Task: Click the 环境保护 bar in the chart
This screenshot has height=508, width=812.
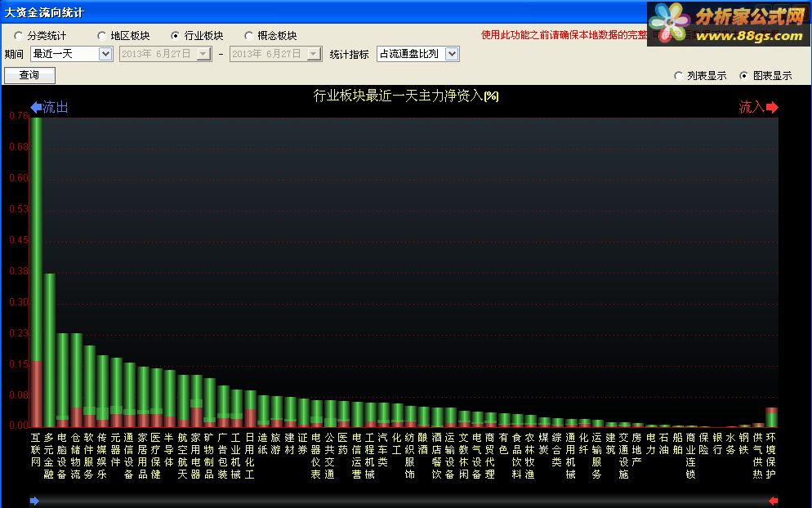Action: click(771, 417)
